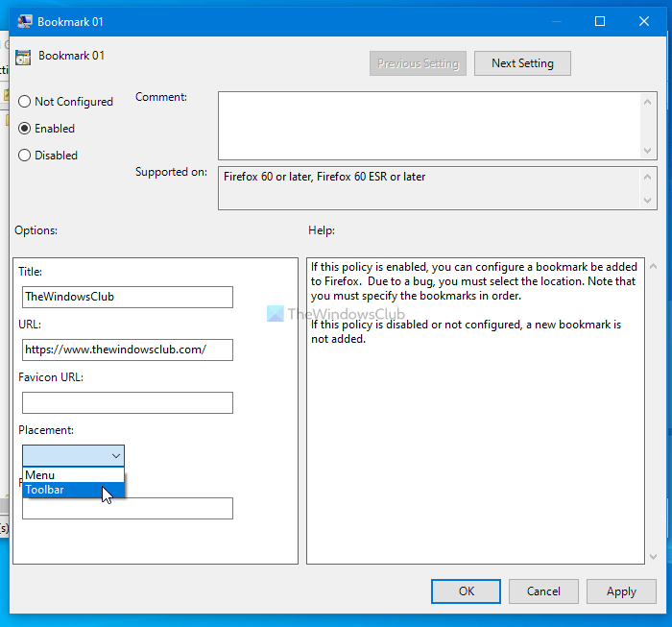Click the empty Favicon URL field

pos(128,402)
